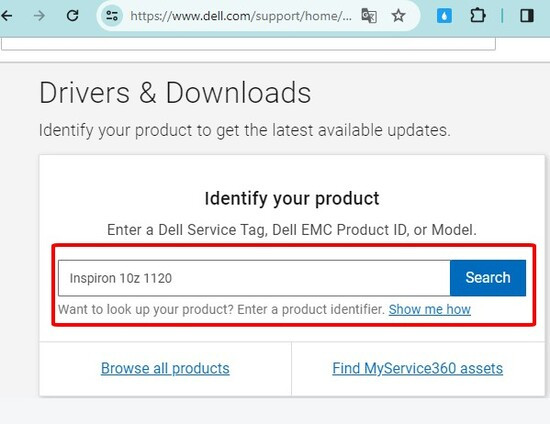Open the Show me how link
Image resolution: width=550 pixels, height=424 pixels.
430,309
